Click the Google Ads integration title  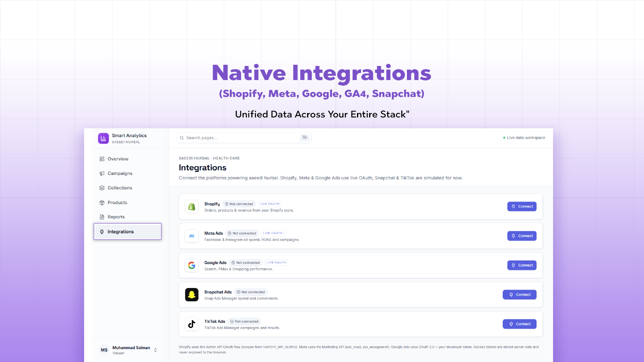(x=215, y=263)
